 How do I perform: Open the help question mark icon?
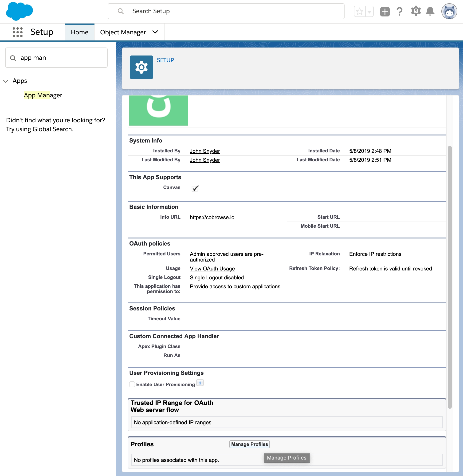tap(399, 12)
